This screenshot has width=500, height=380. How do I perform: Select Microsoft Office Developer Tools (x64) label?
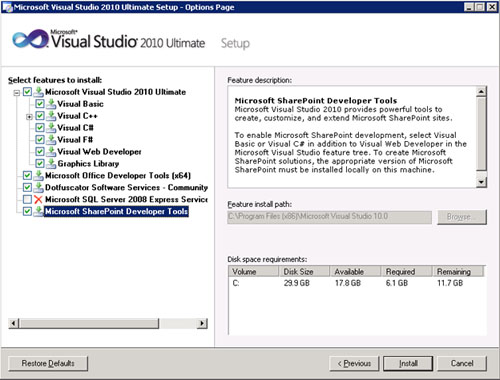coord(118,176)
